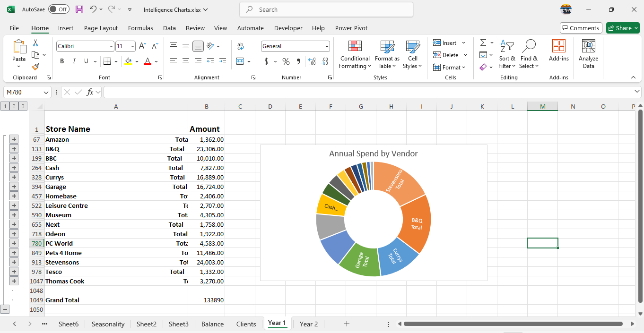Open the Paste options dropdown
This screenshot has height=333, width=644.
pos(19,67)
